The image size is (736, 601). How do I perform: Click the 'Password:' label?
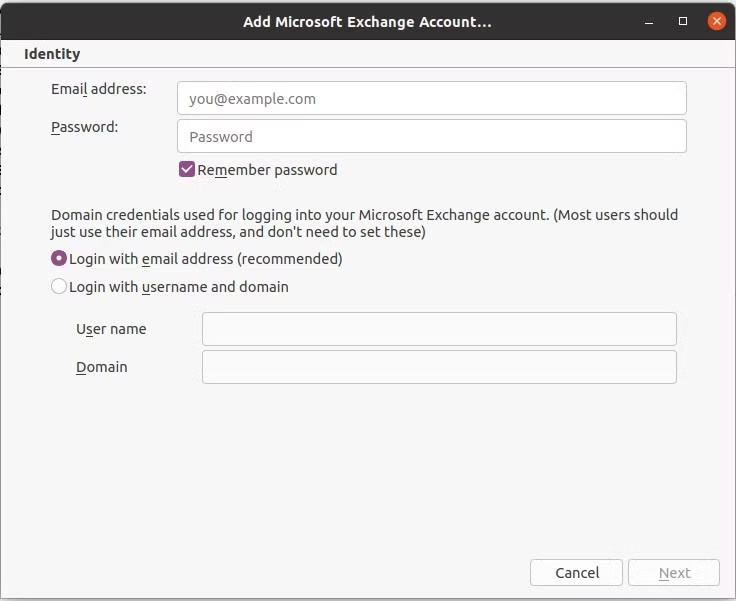pyautogui.click(x=84, y=127)
